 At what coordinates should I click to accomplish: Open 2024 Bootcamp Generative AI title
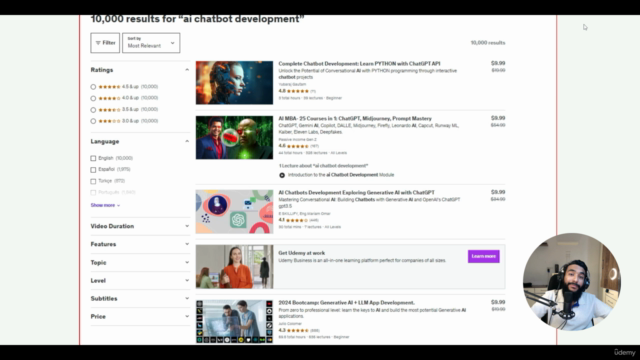[x=347, y=303]
